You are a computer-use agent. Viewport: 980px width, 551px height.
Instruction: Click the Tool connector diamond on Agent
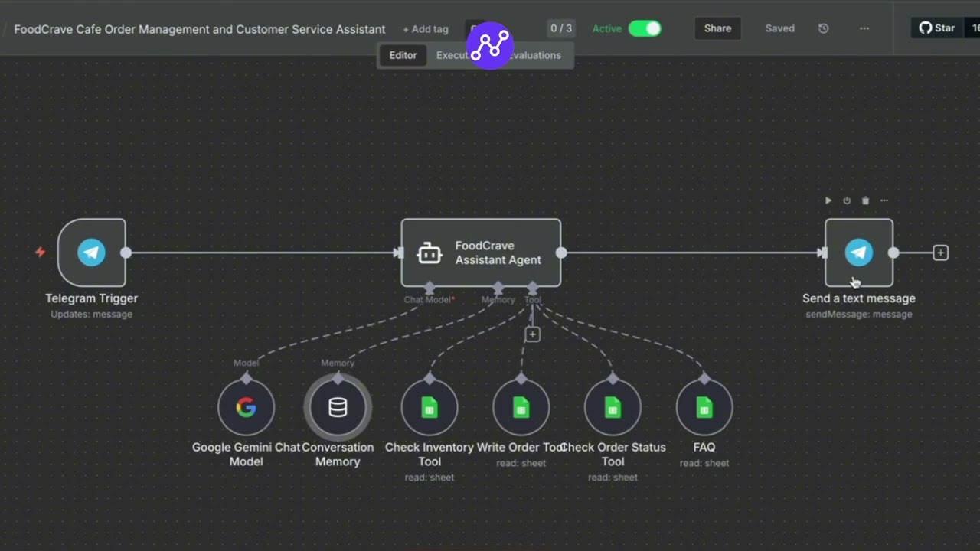click(533, 288)
